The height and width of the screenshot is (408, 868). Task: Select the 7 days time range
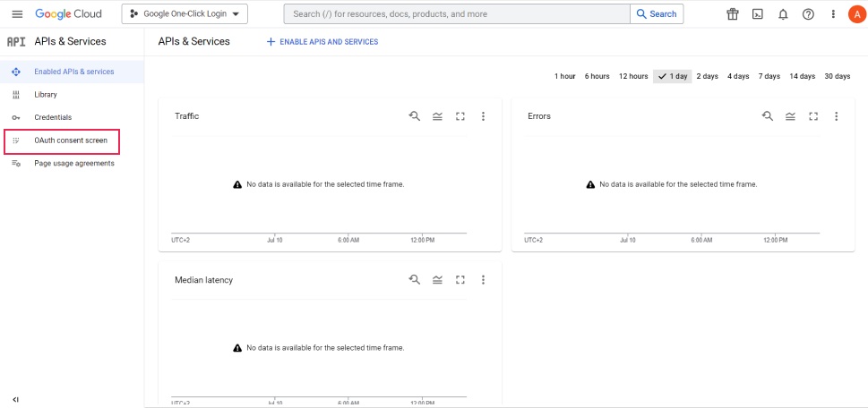(769, 76)
